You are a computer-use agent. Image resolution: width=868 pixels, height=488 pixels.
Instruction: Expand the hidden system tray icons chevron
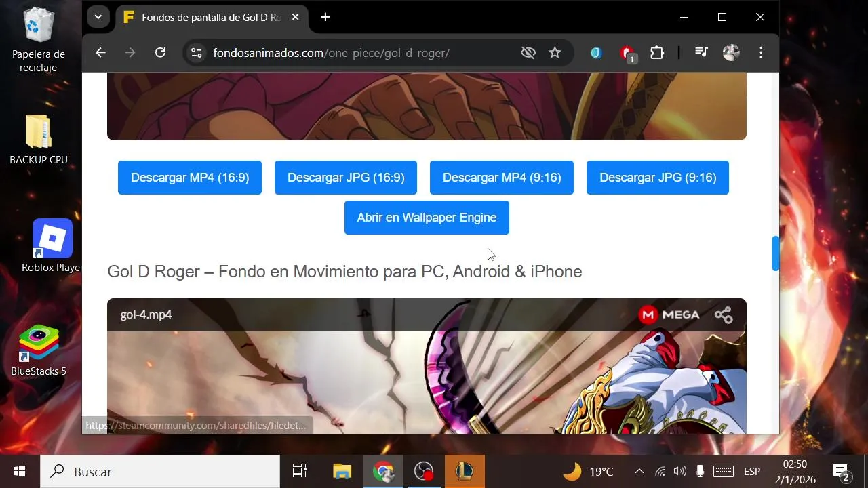[x=639, y=472]
